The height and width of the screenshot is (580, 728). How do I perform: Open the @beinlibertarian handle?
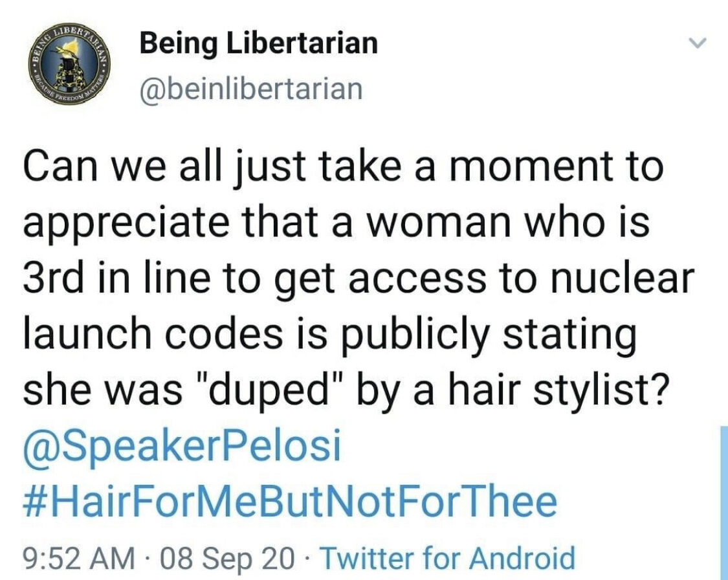coord(251,89)
